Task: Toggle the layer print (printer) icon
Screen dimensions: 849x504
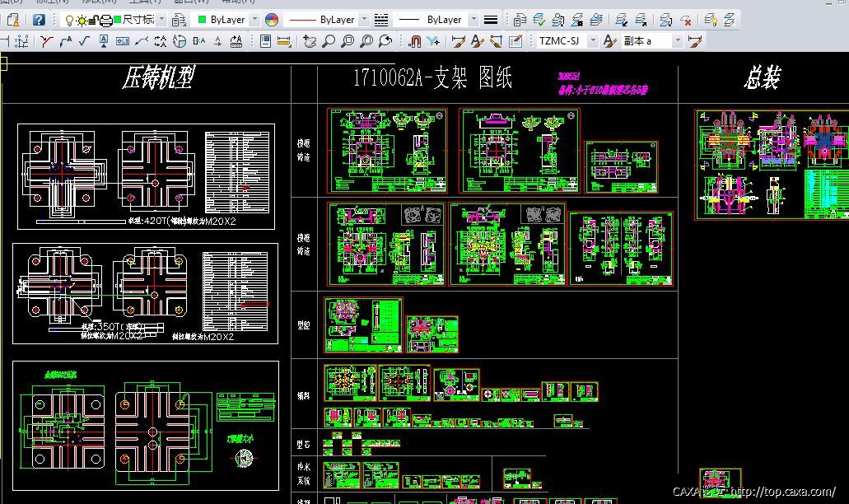Action: [x=105, y=19]
